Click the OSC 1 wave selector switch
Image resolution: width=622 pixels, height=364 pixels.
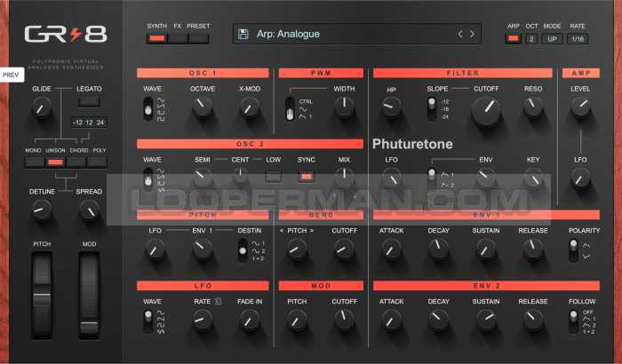pos(148,110)
